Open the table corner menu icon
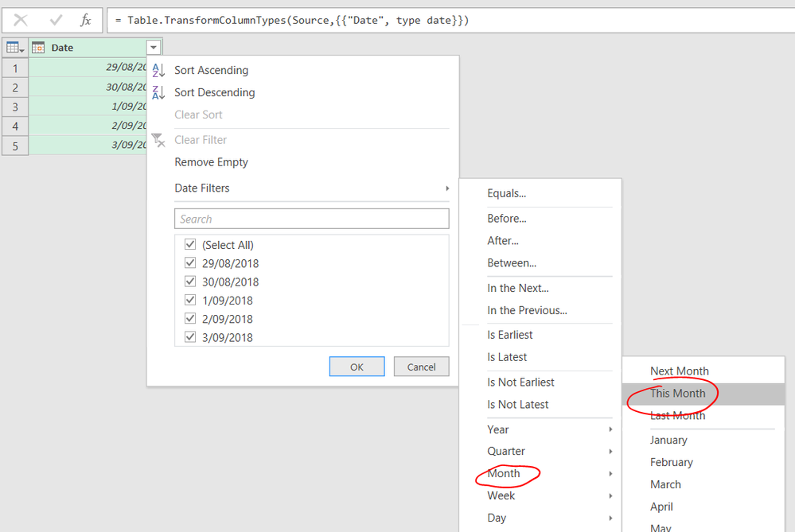The height and width of the screenshot is (532, 795). click(15, 48)
